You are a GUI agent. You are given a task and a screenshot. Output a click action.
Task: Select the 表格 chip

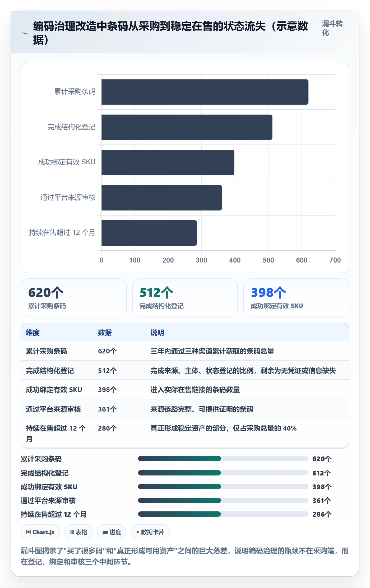click(x=78, y=532)
